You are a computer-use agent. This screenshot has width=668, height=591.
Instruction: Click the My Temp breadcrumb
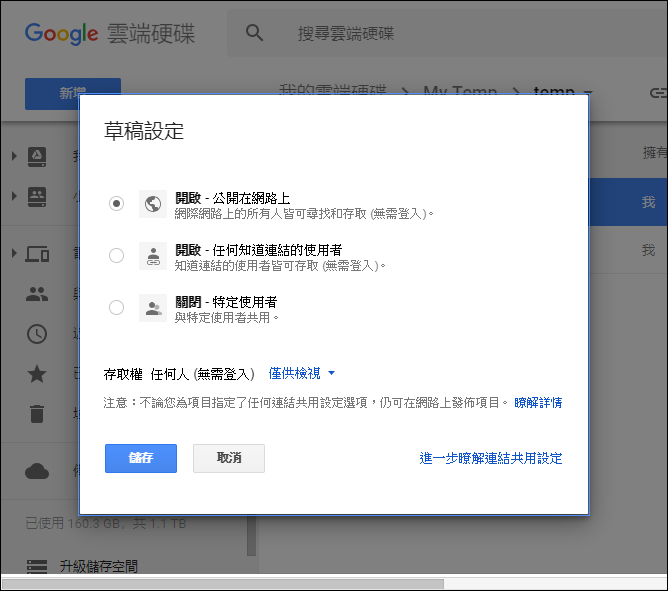coord(460,90)
